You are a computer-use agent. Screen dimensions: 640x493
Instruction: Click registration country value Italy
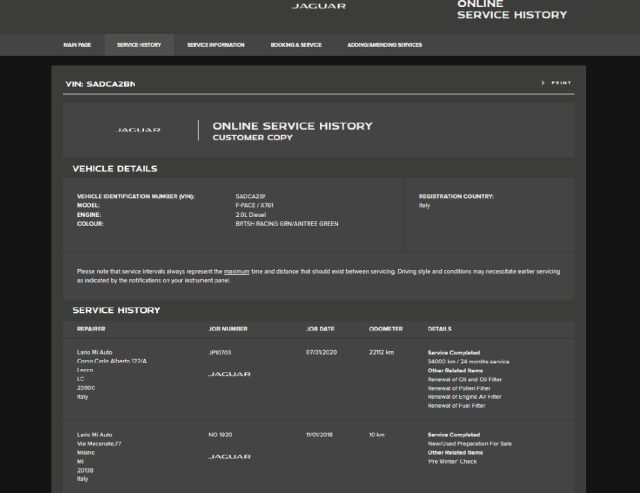coord(424,205)
